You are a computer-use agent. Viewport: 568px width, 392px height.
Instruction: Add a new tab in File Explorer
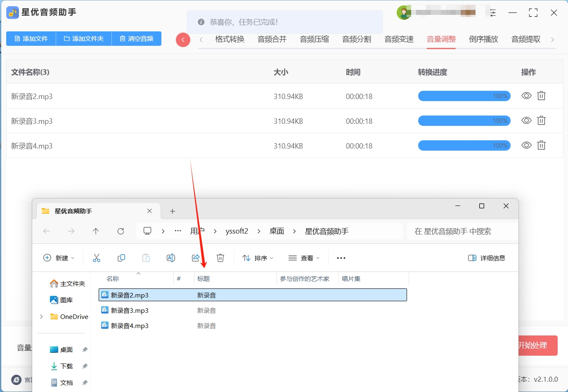coord(173,211)
